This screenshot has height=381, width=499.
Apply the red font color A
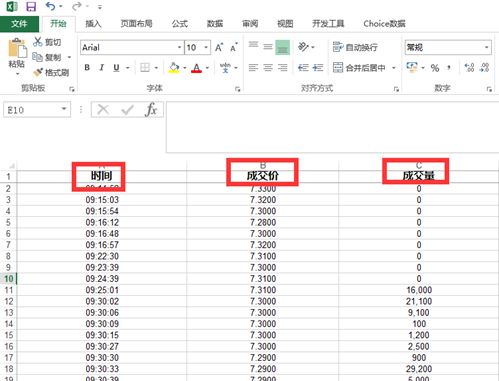click(x=197, y=68)
